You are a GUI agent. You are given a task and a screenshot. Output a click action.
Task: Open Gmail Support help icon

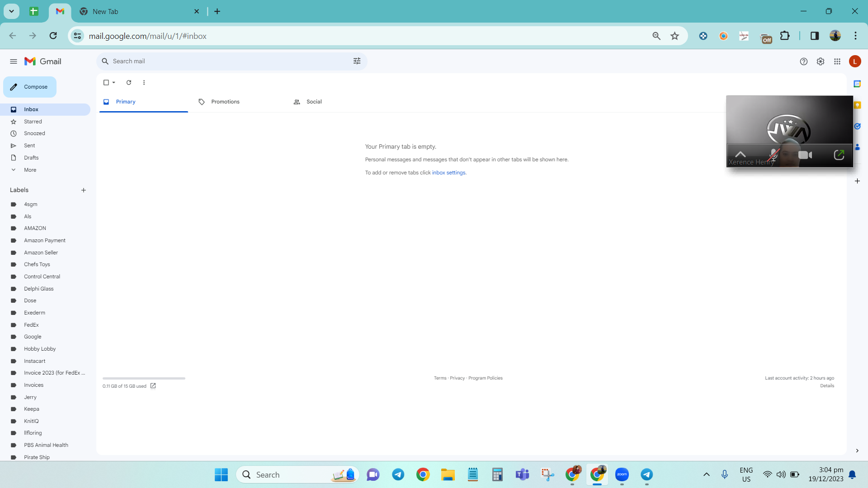(x=803, y=61)
